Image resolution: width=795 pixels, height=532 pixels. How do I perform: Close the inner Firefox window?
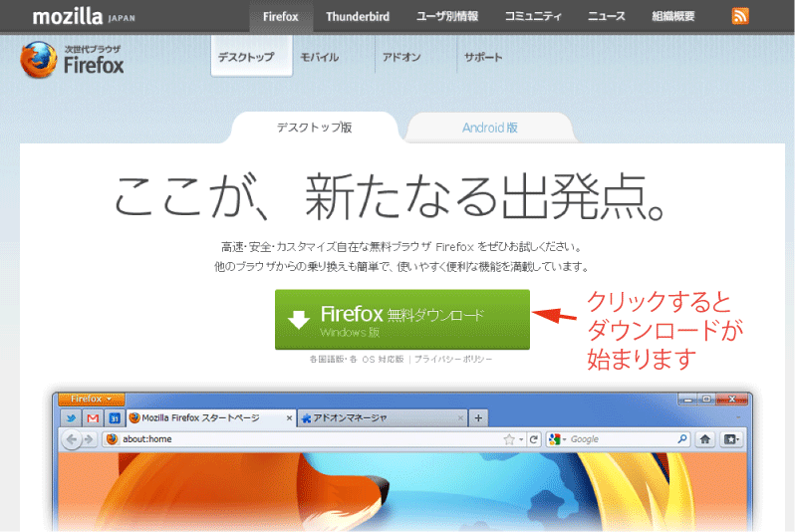[x=731, y=399]
